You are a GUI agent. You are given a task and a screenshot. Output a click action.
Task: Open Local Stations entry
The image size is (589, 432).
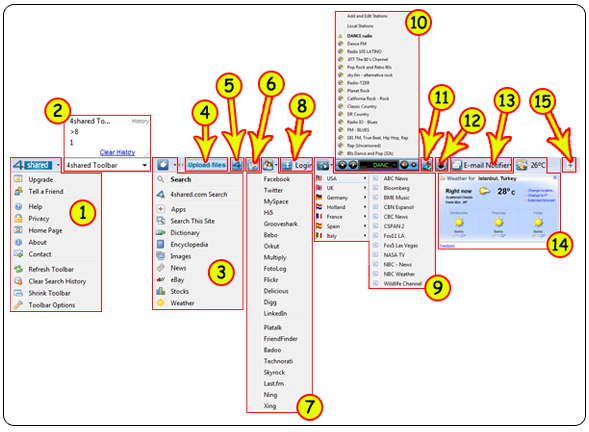pos(360,26)
